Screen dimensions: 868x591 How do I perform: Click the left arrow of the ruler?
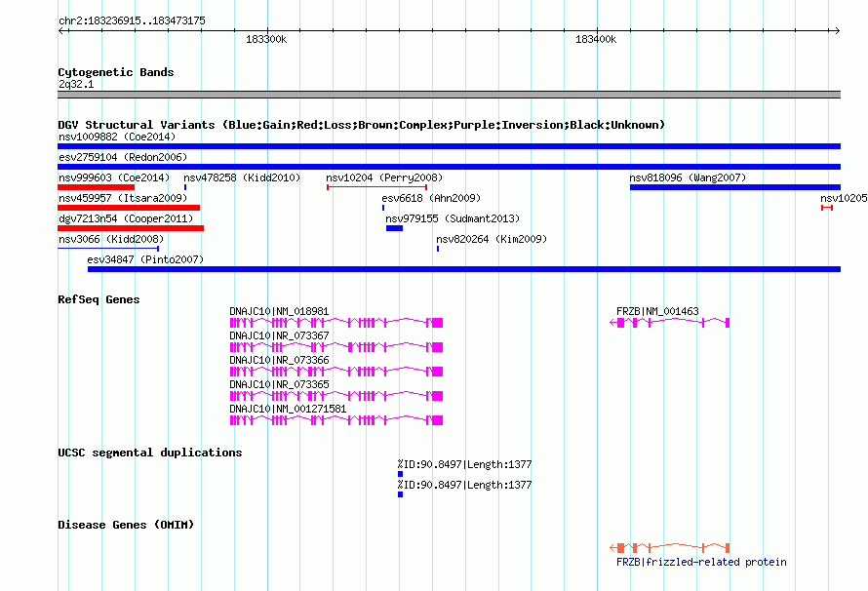pyautogui.click(x=61, y=30)
